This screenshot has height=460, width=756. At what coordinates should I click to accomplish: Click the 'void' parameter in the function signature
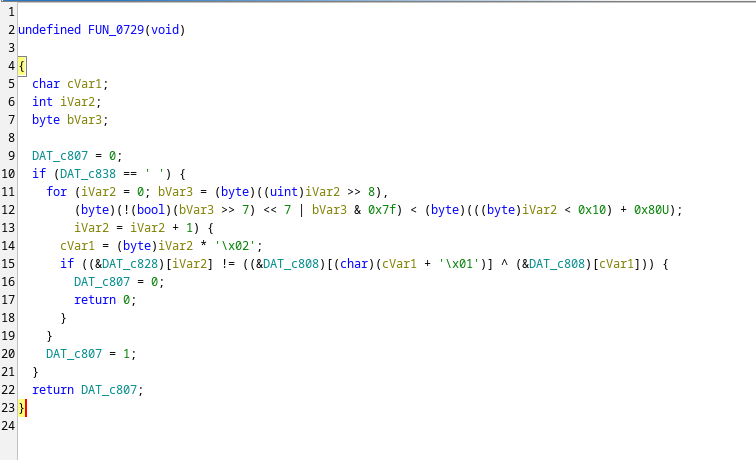[165, 30]
